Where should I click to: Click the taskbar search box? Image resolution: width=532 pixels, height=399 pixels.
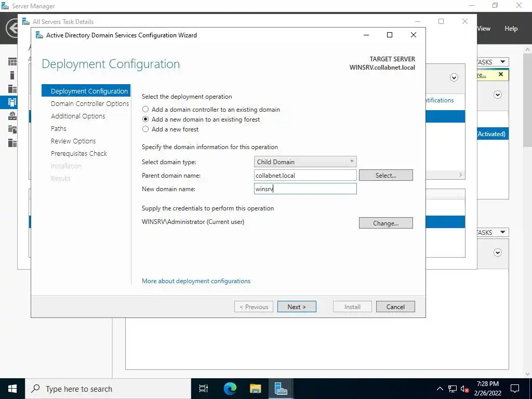click(x=108, y=389)
